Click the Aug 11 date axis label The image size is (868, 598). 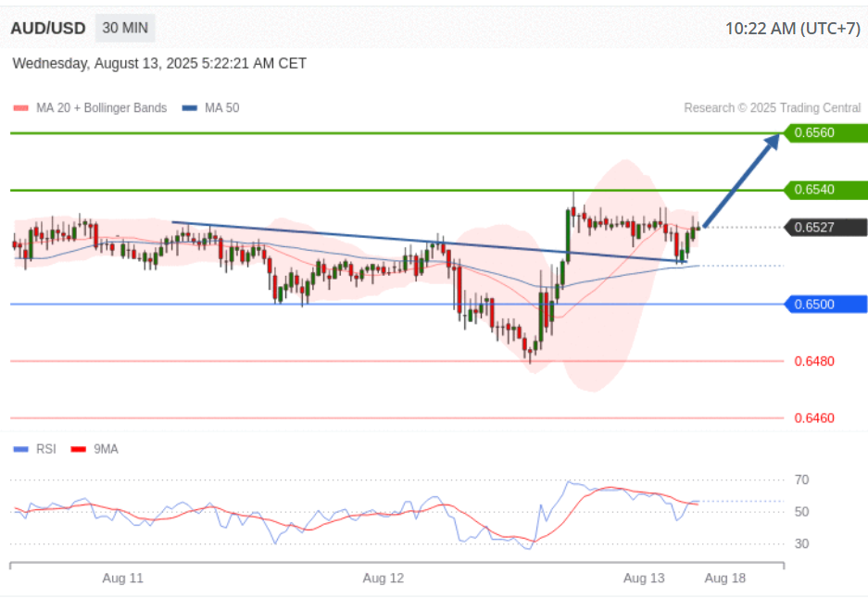pyautogui.click(x=122, y=579)
